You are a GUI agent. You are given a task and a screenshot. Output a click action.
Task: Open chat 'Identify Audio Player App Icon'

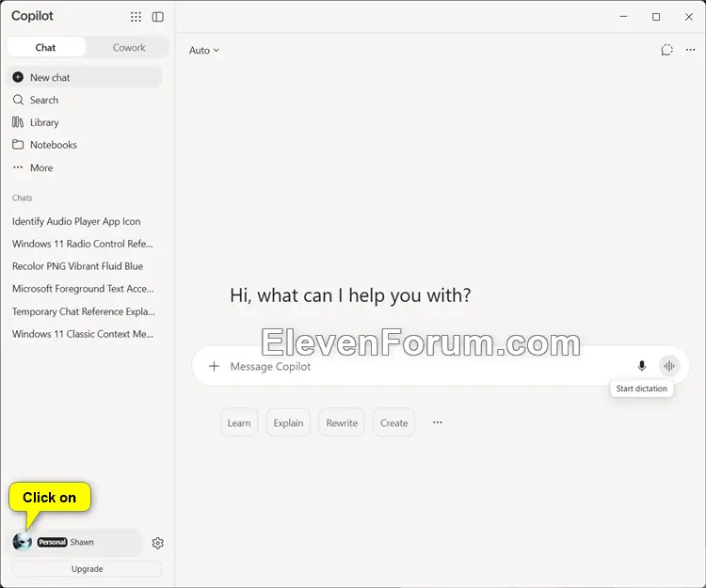coord(76,221)
